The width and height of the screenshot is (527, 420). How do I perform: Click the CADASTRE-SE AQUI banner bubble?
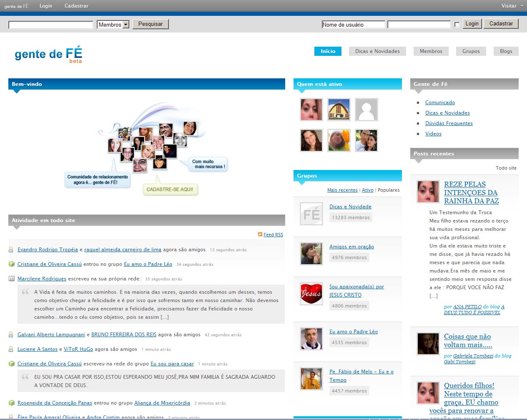pyautogui.click(x=170, y=190)
